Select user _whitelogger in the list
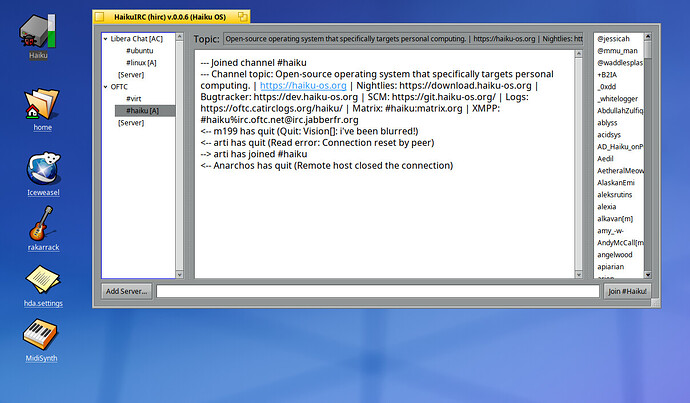 617,99
